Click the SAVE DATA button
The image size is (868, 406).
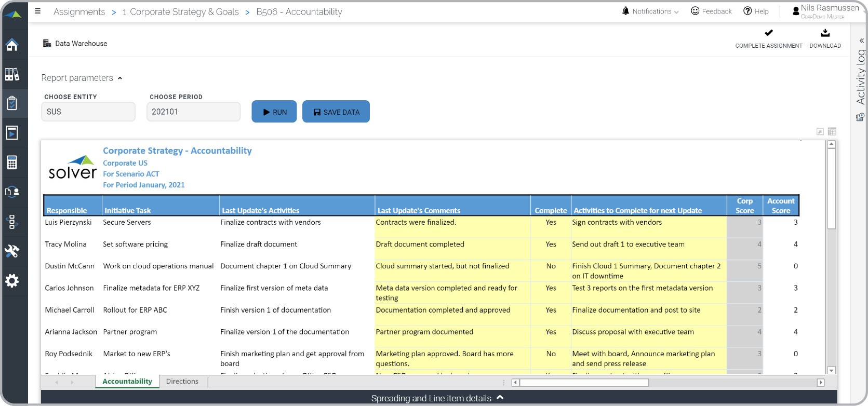click(336, 112)
